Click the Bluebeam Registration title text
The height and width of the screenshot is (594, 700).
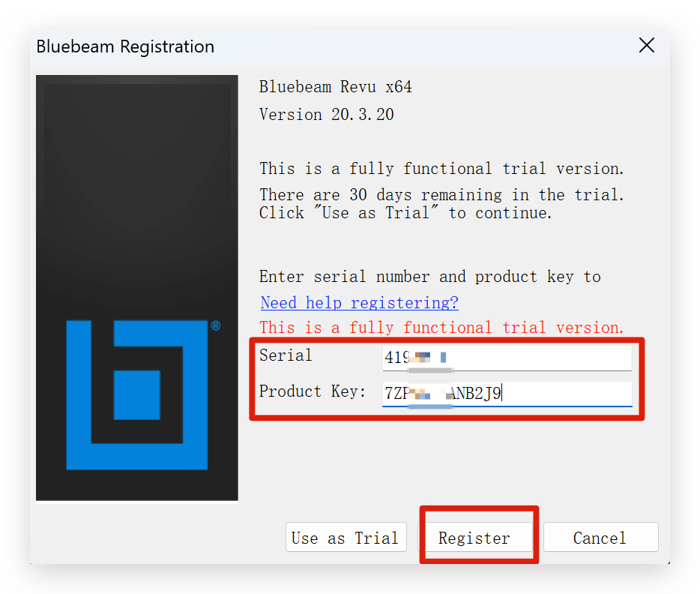pyautogui.click(x=125, y=46)
